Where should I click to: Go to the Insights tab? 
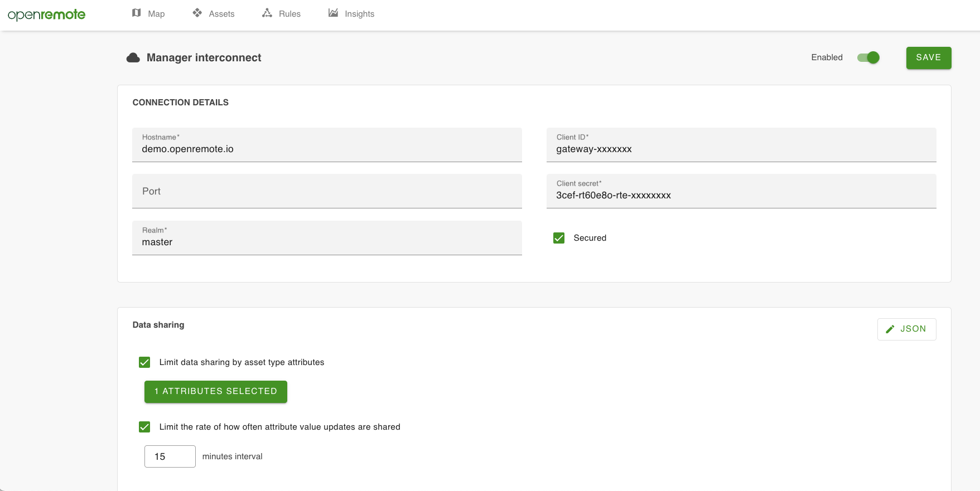click(359, 14)
